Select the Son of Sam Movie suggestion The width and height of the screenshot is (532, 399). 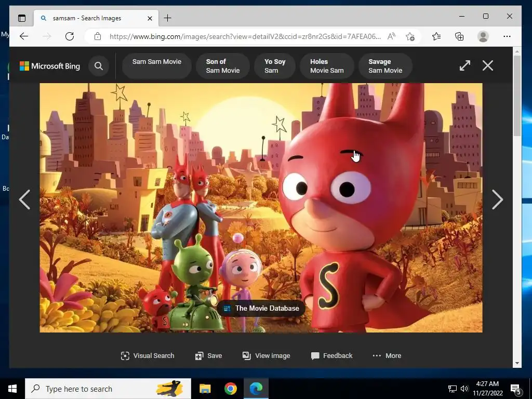click(x=222, y=66)
